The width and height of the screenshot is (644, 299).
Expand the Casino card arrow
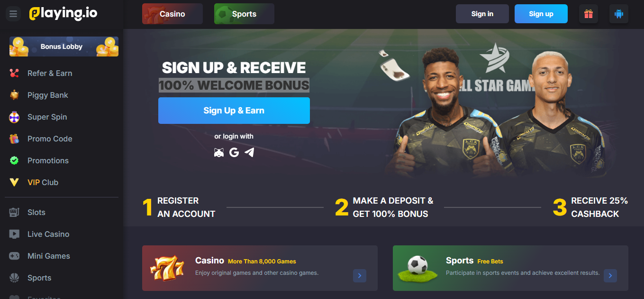pyautogui.click(x=360, y=276)
